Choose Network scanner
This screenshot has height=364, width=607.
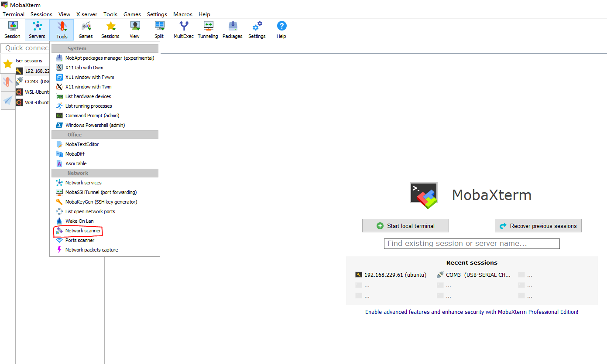coord(105,231)
